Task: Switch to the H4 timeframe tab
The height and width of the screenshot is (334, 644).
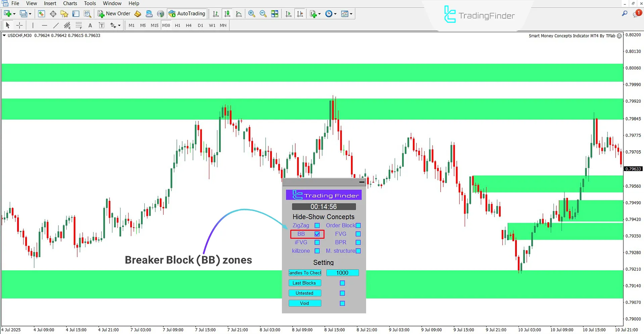Action: (x=189, y=25)
